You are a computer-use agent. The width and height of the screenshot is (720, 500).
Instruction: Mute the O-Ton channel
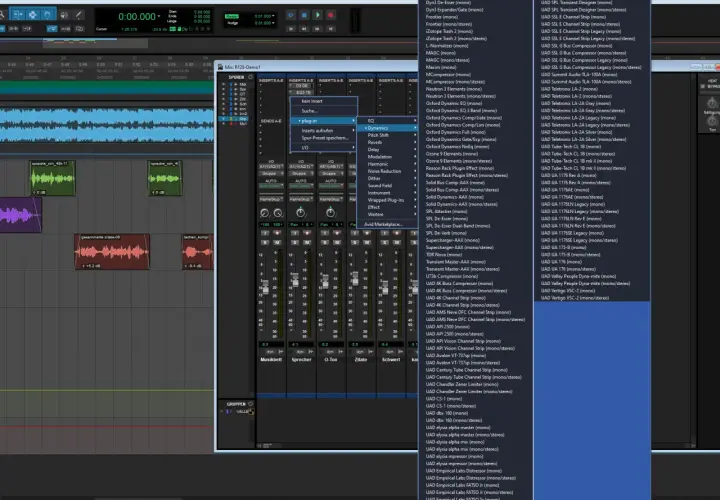pos(337,242)
